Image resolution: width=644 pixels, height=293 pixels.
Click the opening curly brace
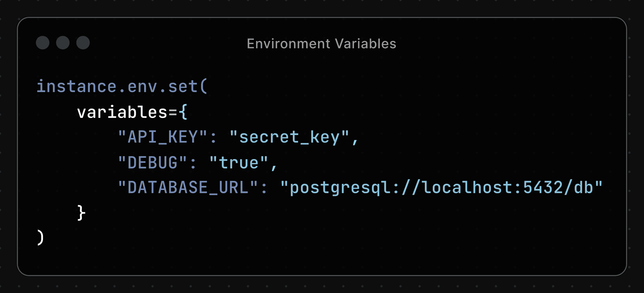183,112
